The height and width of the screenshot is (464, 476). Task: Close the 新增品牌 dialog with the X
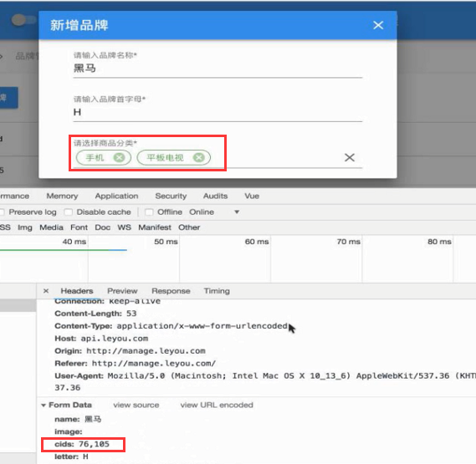[378, 25]
